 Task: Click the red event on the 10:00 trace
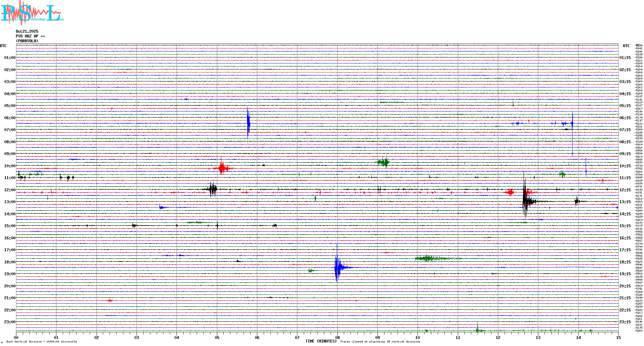pyautogui.click(x=222, y=168)
